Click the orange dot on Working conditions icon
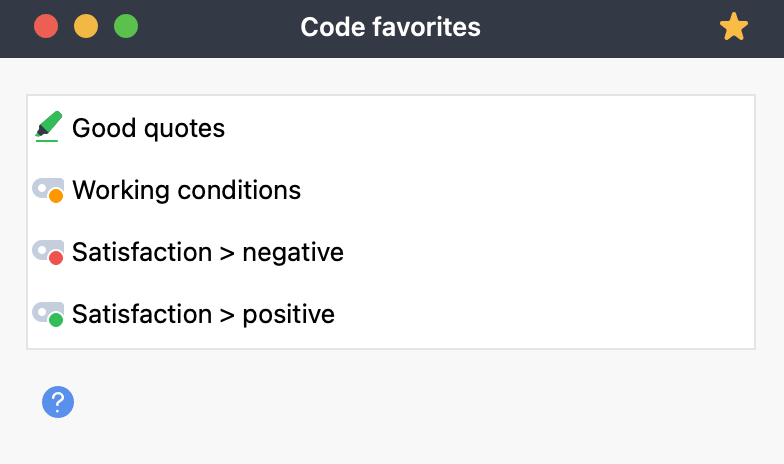The height and width of the screenshot is (464, 784). 56,196
